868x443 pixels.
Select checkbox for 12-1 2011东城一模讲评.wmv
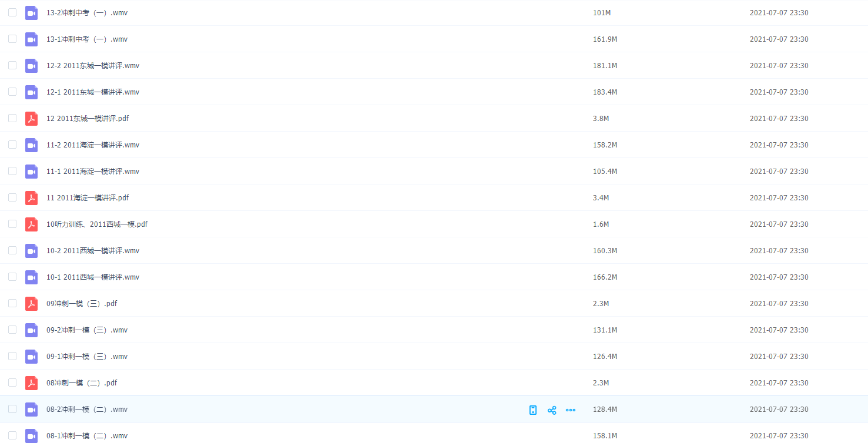coord(12,92)
